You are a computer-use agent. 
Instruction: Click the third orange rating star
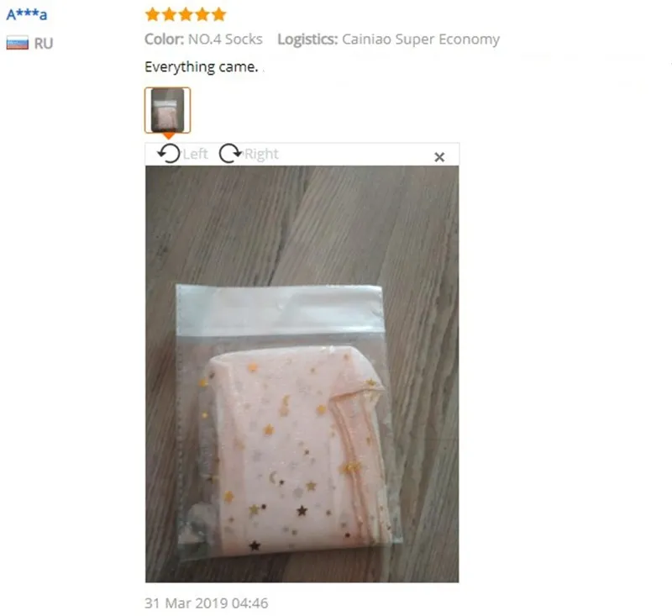[x=186, y=14]
